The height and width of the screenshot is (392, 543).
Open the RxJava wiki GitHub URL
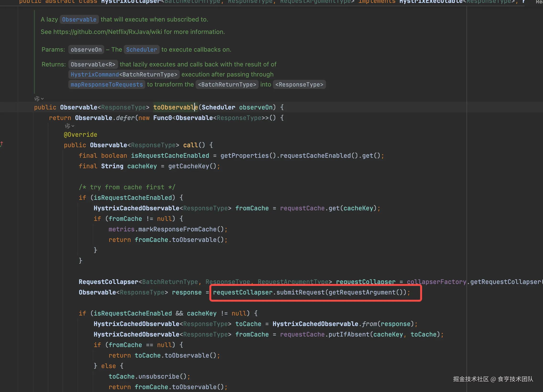point(108,32)
